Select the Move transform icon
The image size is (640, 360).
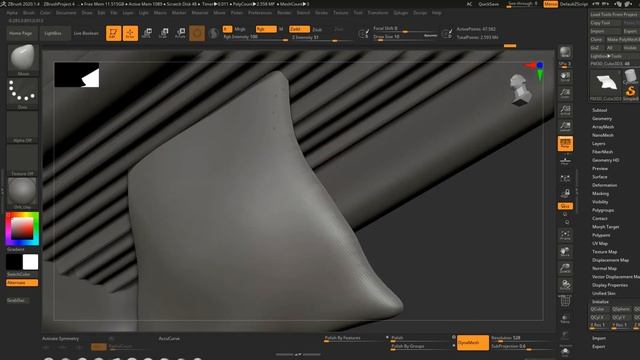tap(147, 33)
